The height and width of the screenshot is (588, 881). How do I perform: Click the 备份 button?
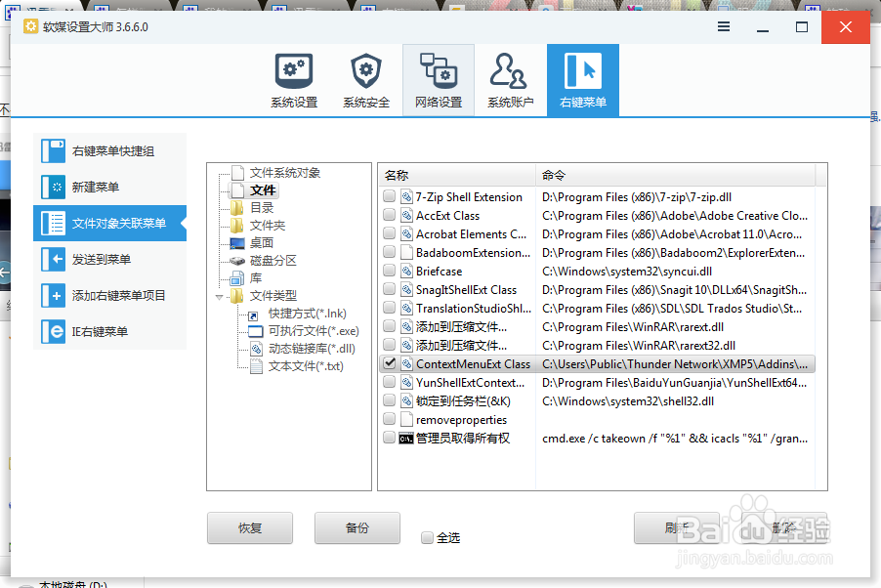click(x=357, y=528)
